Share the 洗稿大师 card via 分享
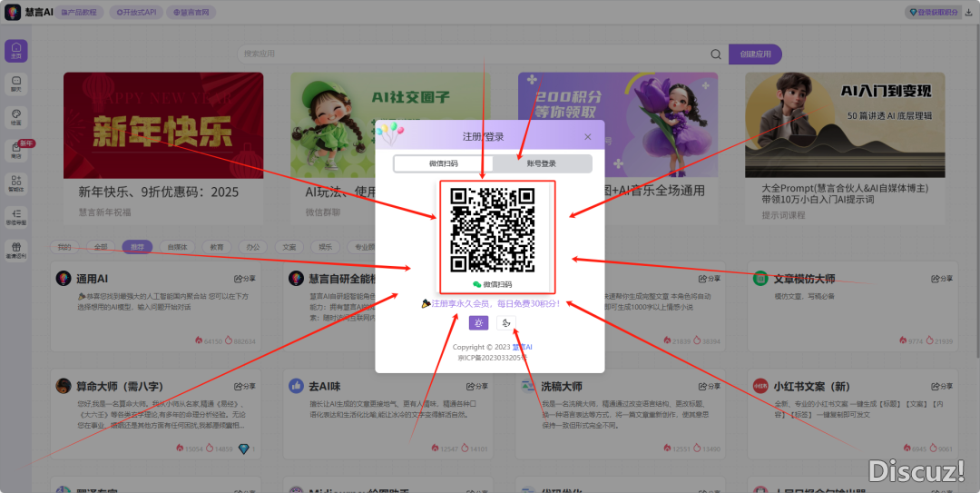980x493 pixels. [710, 387]
